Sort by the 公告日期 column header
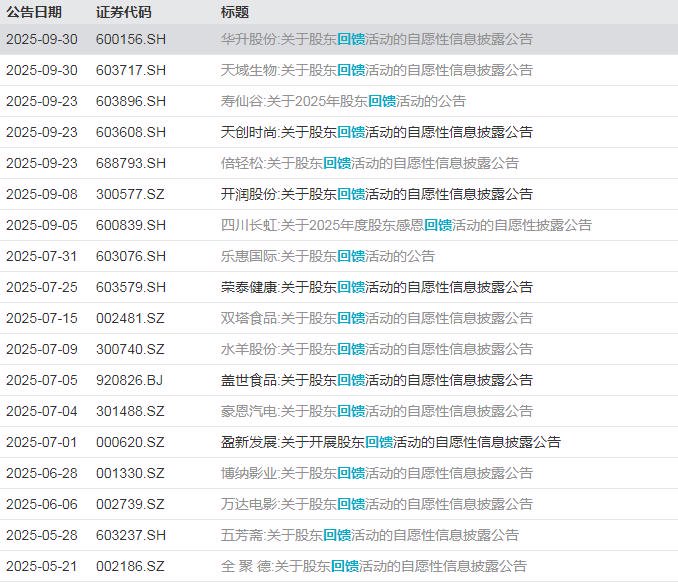This screenshot has width=678, height=583. [34, 12]
